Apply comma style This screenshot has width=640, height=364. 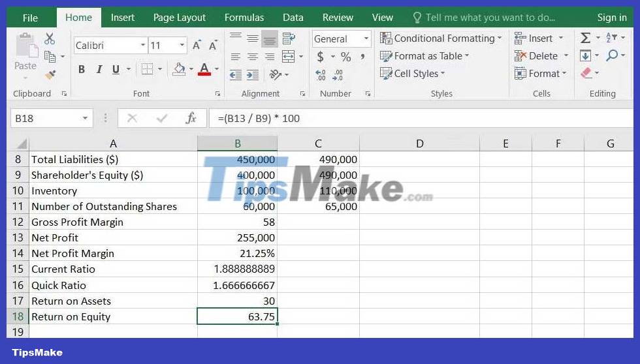[x=362, y=57]
